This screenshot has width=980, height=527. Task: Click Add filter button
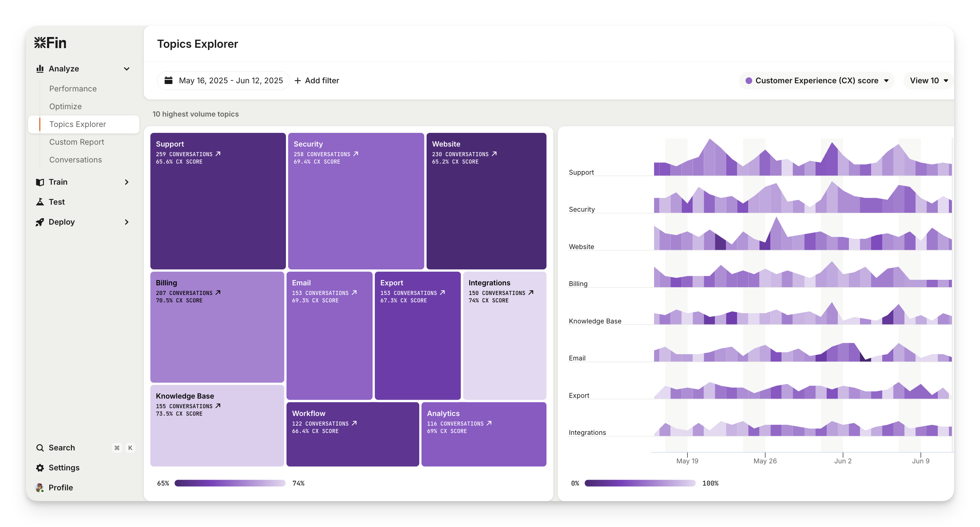(x=317, y=81)
